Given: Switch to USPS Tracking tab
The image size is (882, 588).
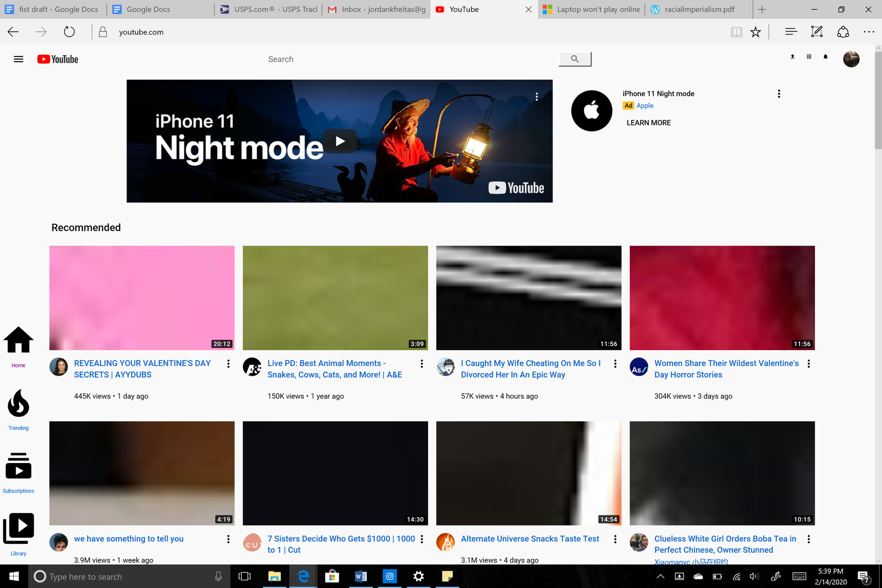Looking at the screenshot, I should click(x=269, y=9).
